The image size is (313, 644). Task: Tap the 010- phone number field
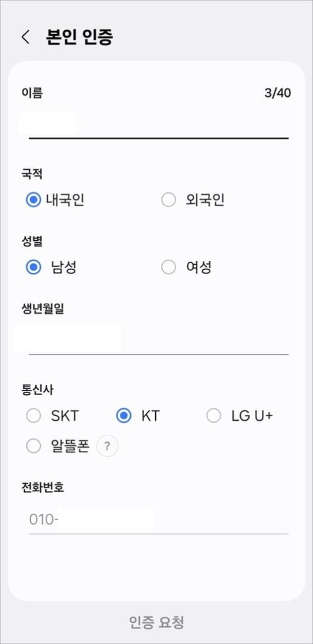pyautogui.click(x=158, y=520)
